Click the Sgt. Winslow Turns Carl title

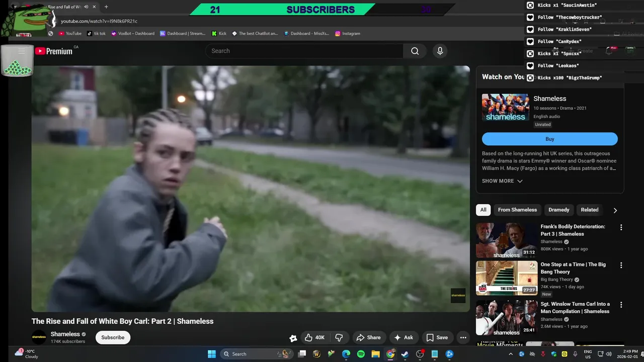coord(575,308)
